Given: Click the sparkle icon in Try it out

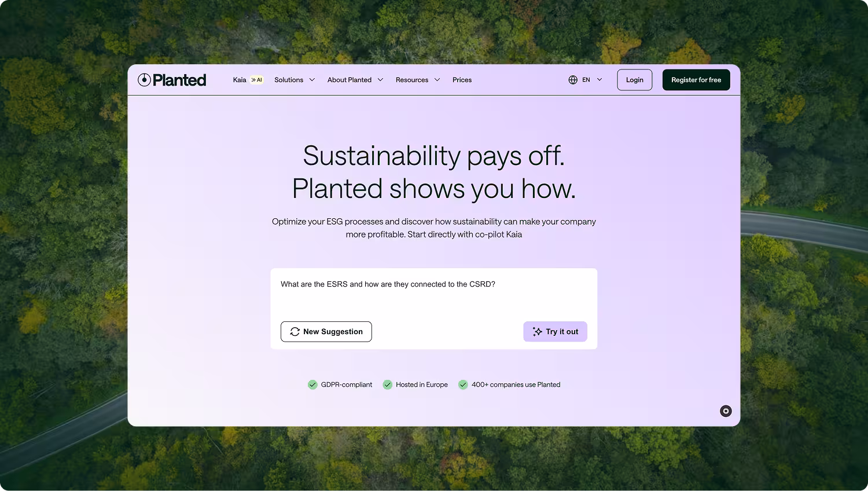Looking at the screenshot, I should click(538, 332).
